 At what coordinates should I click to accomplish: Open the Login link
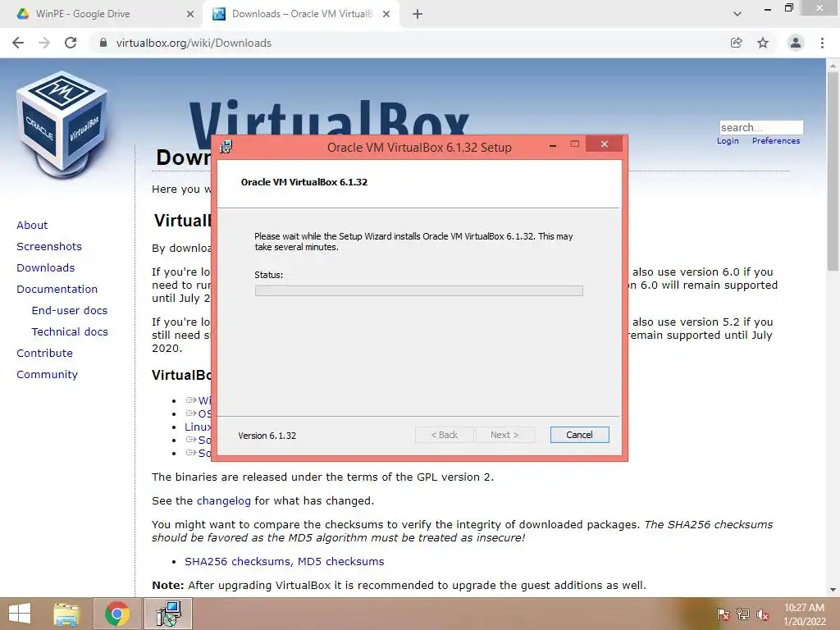tap(728, 141)
